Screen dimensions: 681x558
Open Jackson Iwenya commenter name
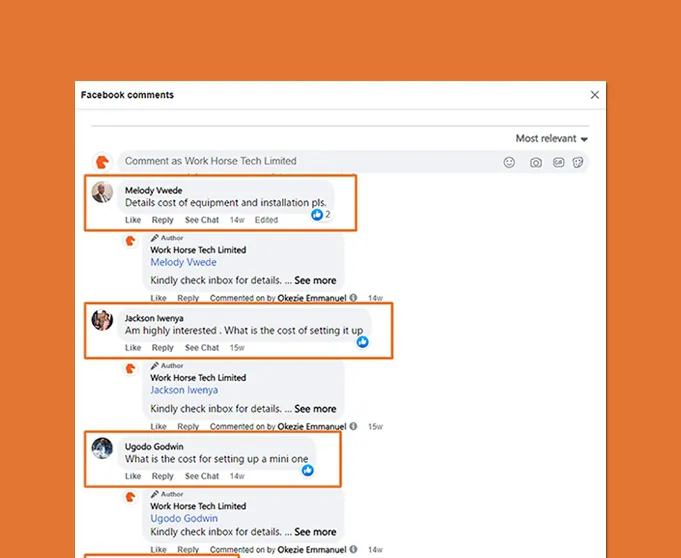click(154, 318)
